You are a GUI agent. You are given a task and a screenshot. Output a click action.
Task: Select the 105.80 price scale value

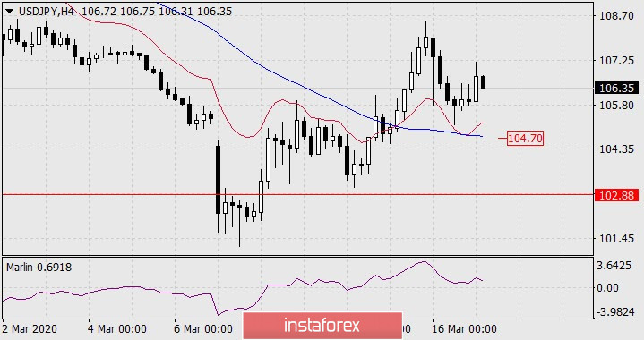(x=616, y=105)
